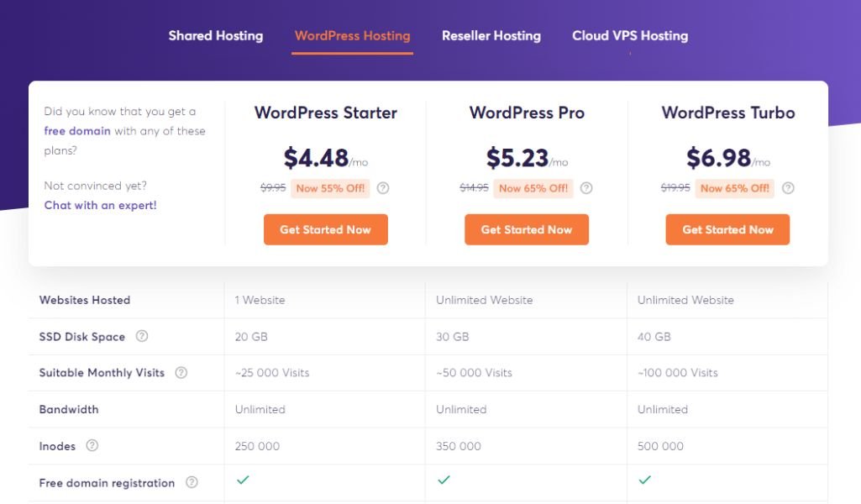This screenshot has height=504, width=861.
Task: Get started with WordPress Pro plan
Action: click(x=527, y=229)
